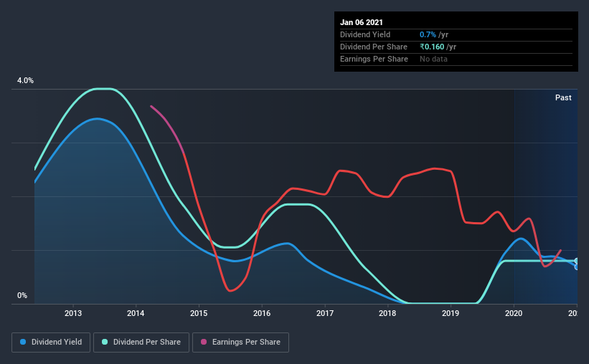The height and width of the screenshot is (364, 589).
Task: Click the No data earnings value
Action: (433, 59)
